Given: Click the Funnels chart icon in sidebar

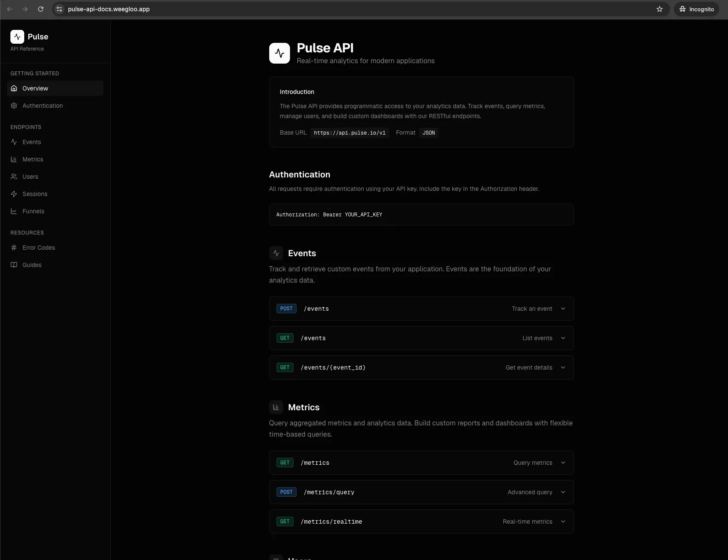Looking at the screenshot, I should click(x=14, y=211).
